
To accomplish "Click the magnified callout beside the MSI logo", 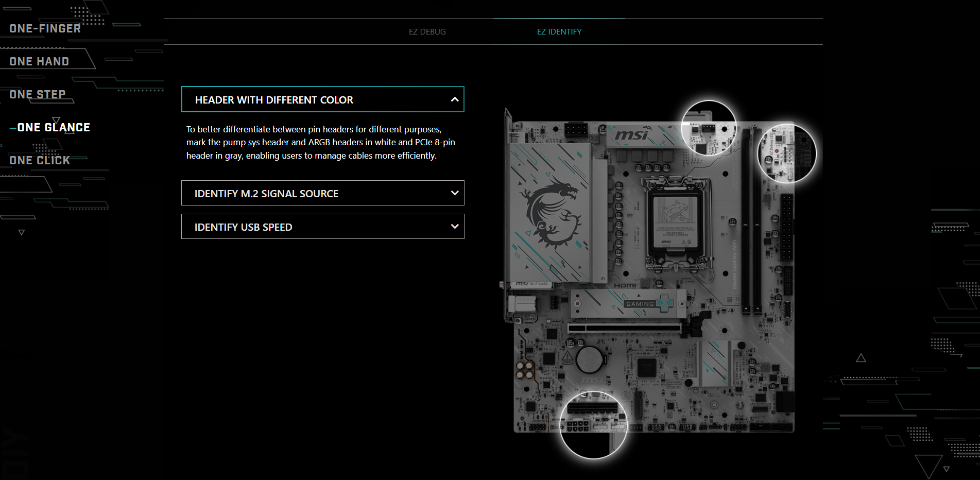I will click(x=709, y=128).
